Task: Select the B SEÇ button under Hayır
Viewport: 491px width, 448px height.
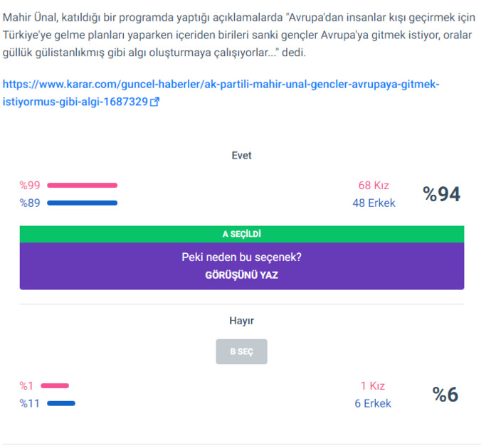Action: pos(241,351)
